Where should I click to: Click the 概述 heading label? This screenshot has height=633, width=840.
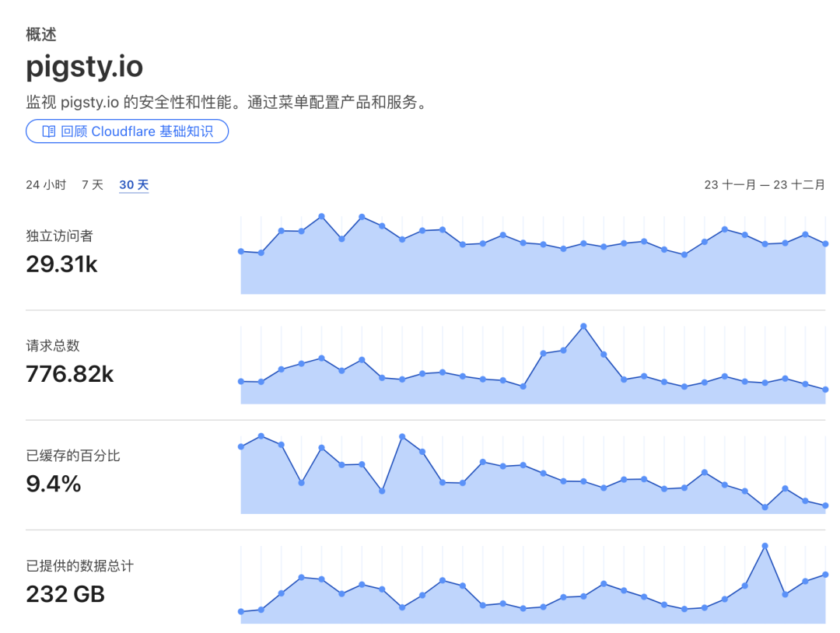pos(40,34)
